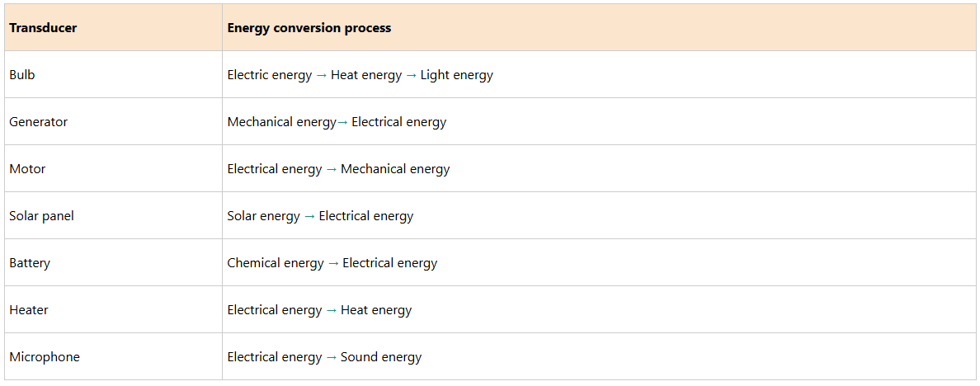
Task: Click the Solar energy text
Action: [x=264, y=216]
